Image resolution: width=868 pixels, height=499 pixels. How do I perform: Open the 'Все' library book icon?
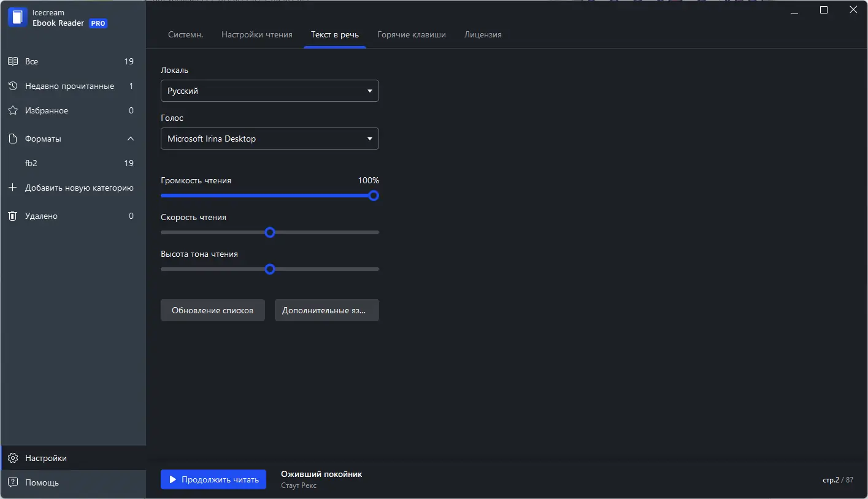pos(12,61)
